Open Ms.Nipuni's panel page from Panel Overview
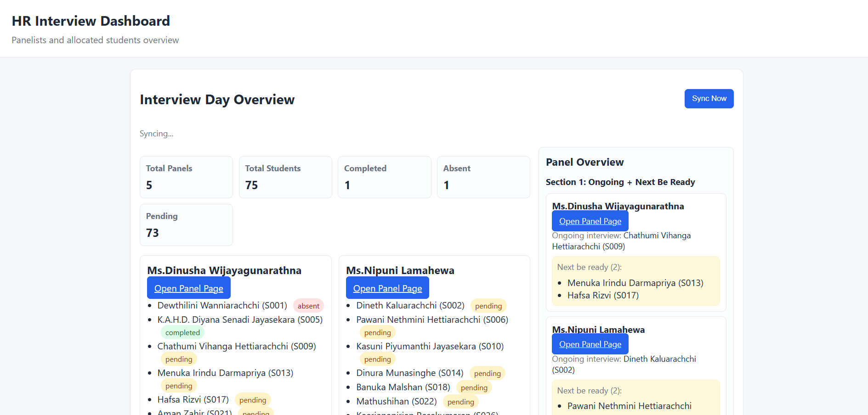 590,344
